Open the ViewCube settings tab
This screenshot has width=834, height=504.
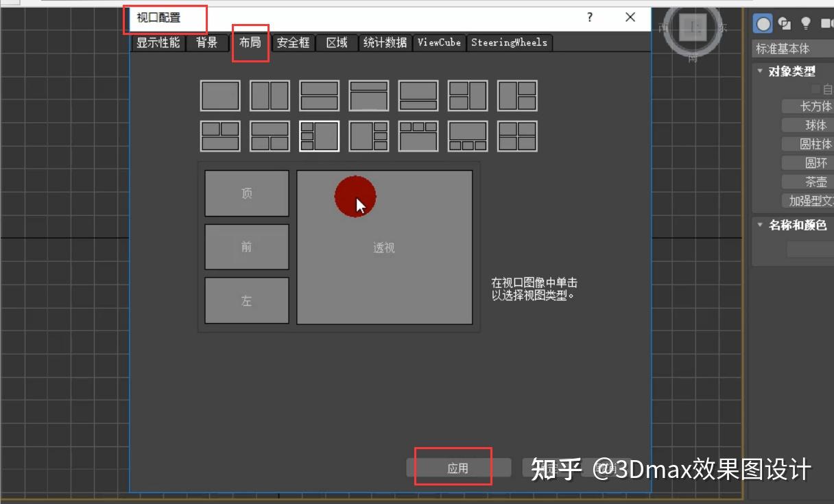439,42
